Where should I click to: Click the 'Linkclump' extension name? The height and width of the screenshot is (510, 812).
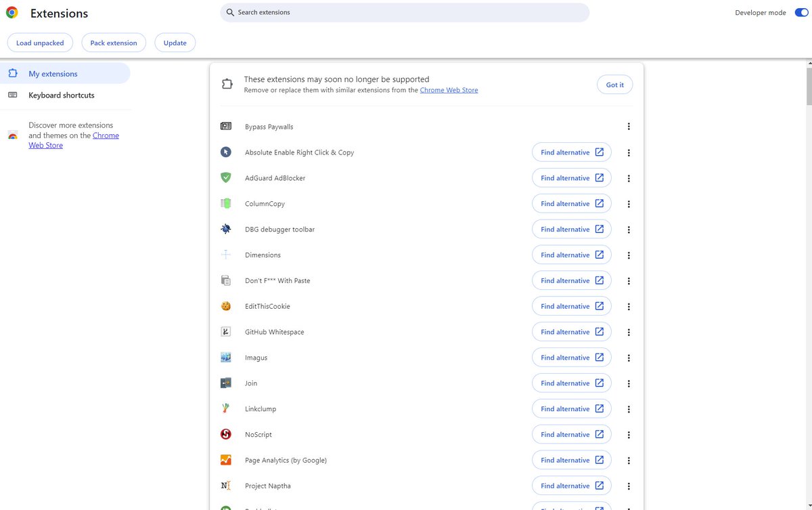click(261, 409)
